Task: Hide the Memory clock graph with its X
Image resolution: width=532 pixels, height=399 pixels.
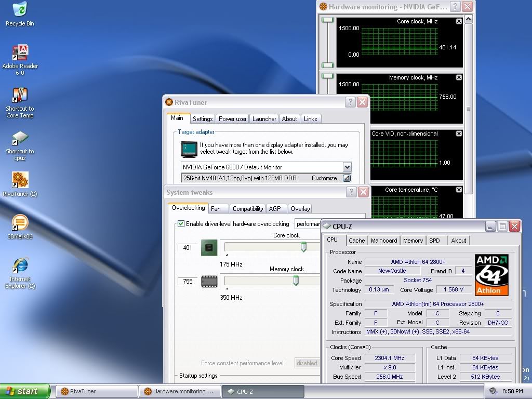Action: (x=459, y=77)
